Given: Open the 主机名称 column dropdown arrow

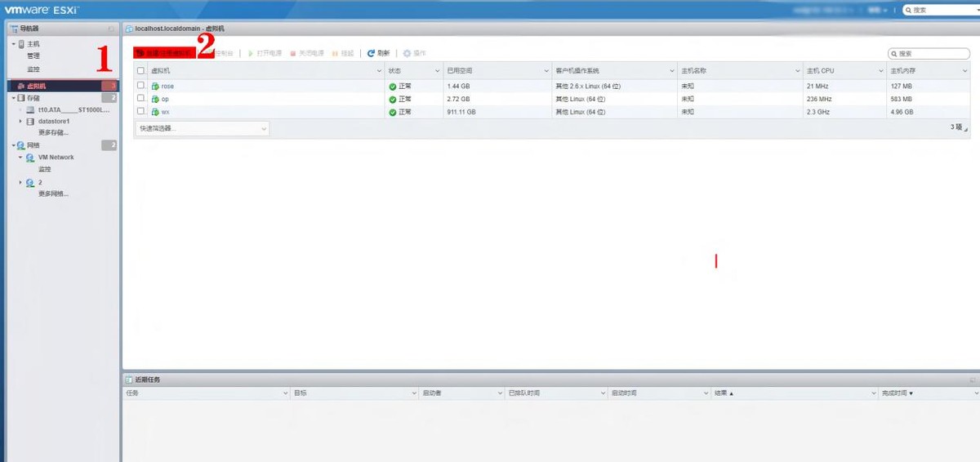Looking at the screenshot, I should 796,71.
